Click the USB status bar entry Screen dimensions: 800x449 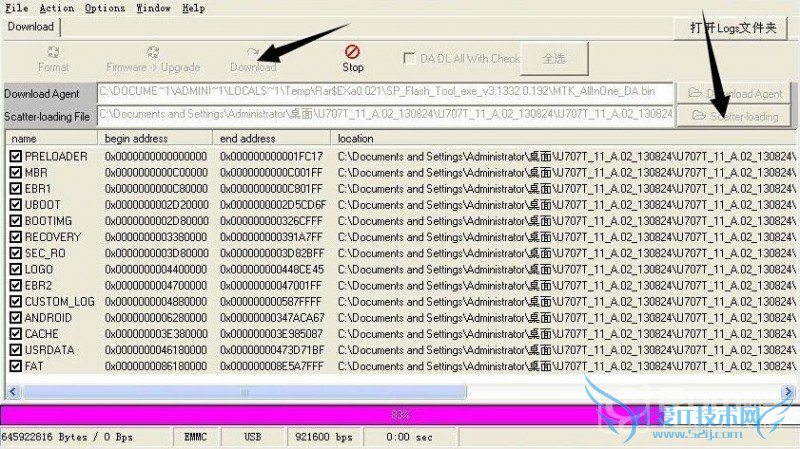click(253, 437)
